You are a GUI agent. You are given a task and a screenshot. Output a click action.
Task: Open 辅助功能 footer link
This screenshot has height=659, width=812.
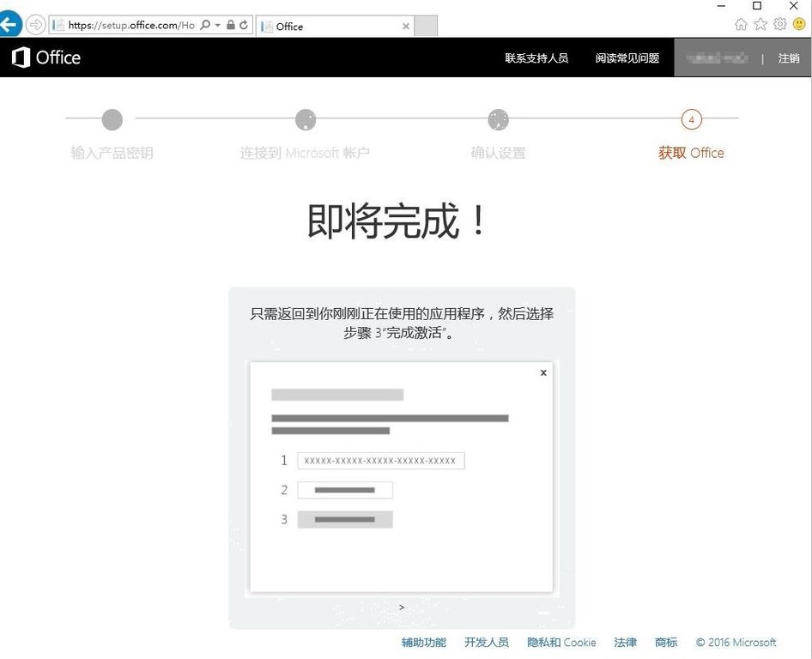point(424,643)
